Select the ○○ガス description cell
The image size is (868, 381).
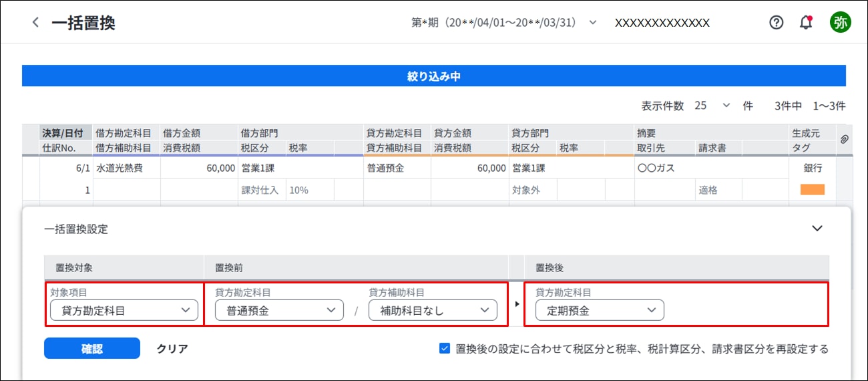(x=710, y=168)
